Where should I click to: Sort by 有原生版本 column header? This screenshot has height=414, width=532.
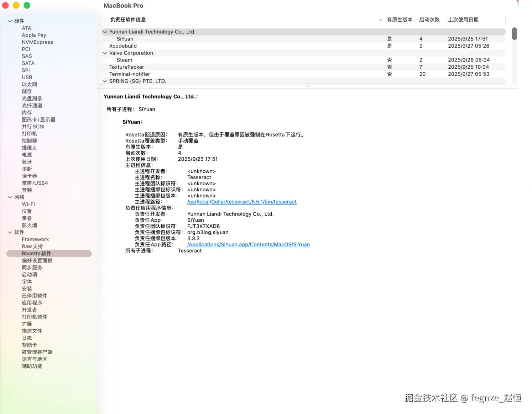(x=400, y=20)
